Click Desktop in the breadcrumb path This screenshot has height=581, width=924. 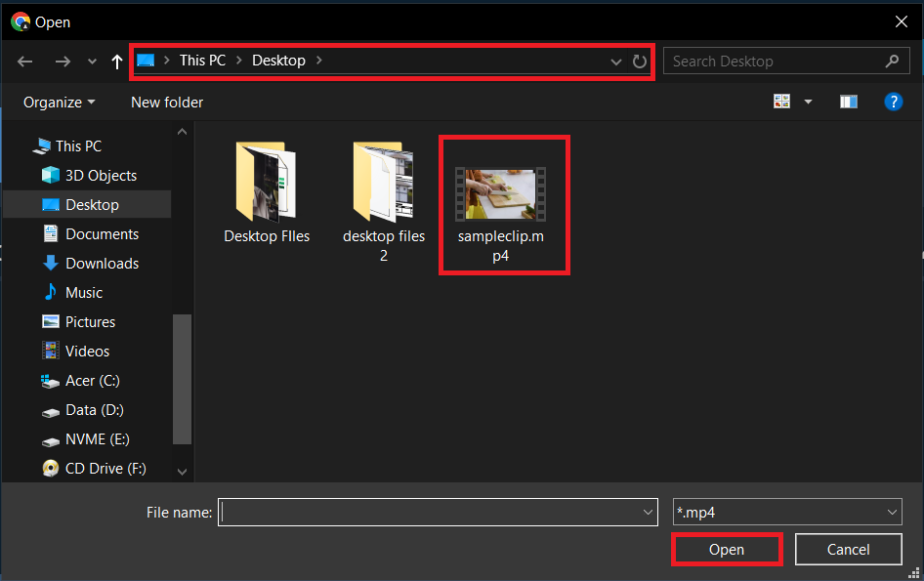click(x=278, y=60)
